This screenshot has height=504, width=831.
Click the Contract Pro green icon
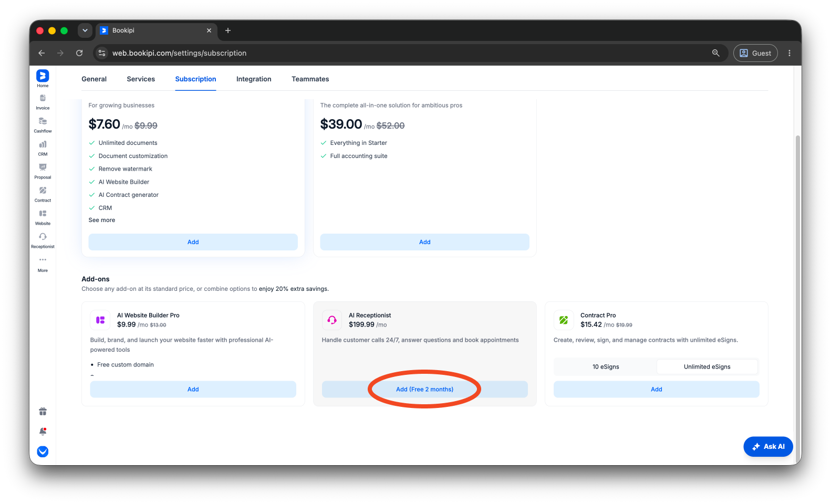pos(564,320)
